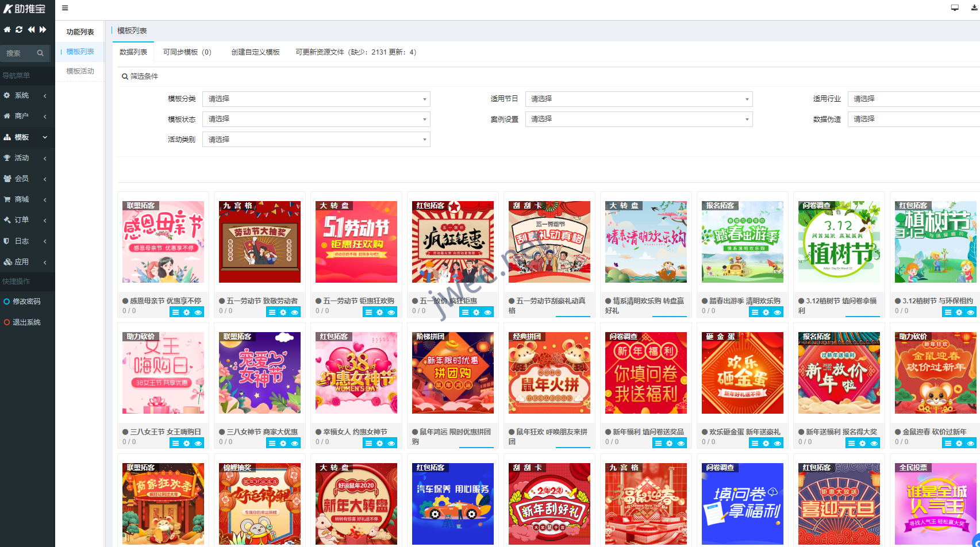Open the 模板分类 dropdown
This screenshot has width=980, height=547.
click(316, 99)
